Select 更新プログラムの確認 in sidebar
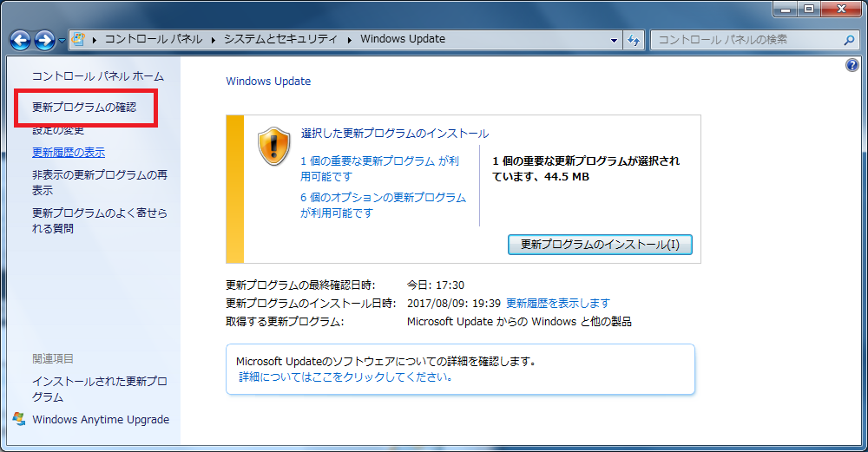Screen dimensions: 868x452 point(83,108)
